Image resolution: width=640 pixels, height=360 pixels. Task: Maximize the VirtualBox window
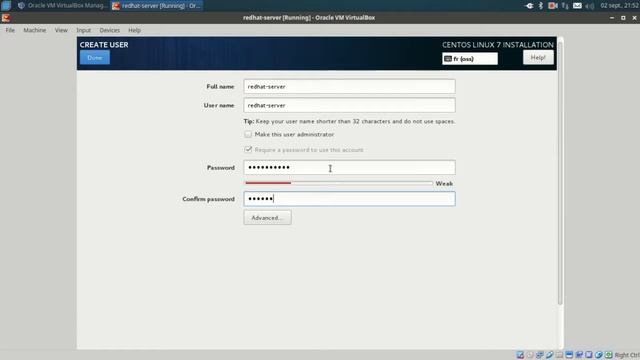pyautogui.click(x=623, y=18)
